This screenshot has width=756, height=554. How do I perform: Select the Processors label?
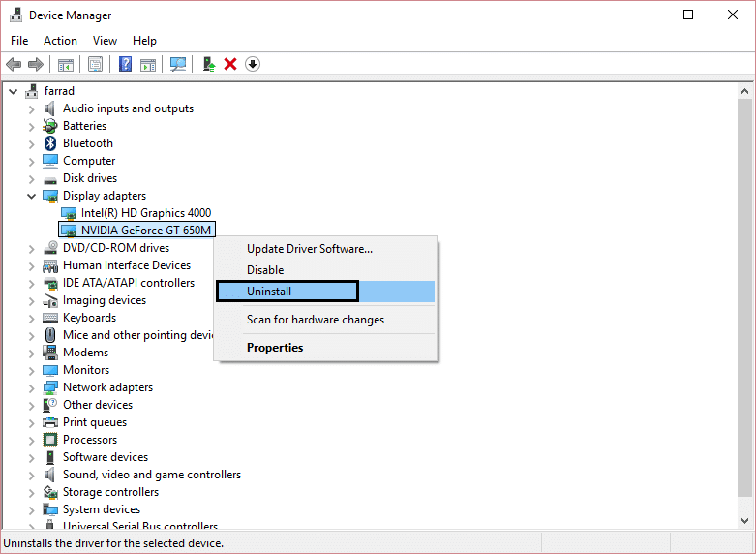click(90, 440)
